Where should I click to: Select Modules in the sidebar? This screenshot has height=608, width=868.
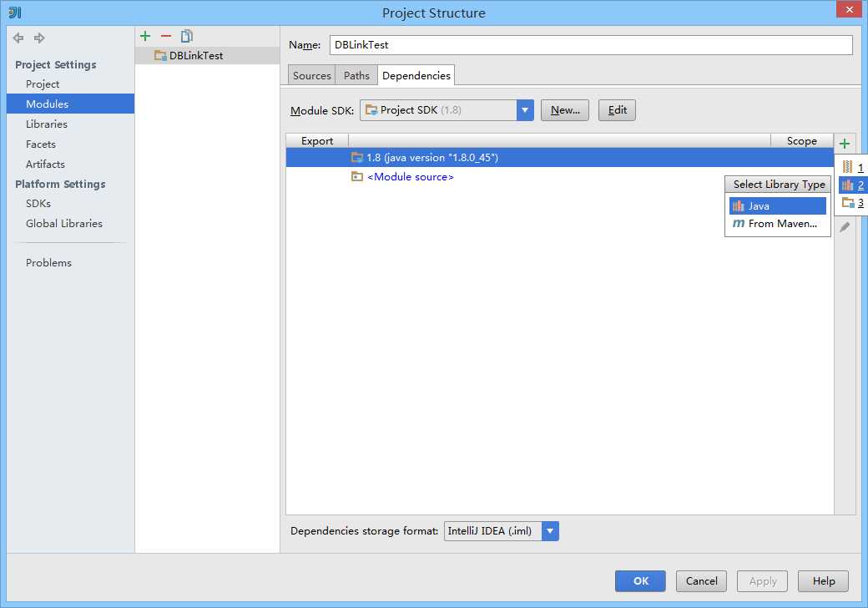[70, 104]
